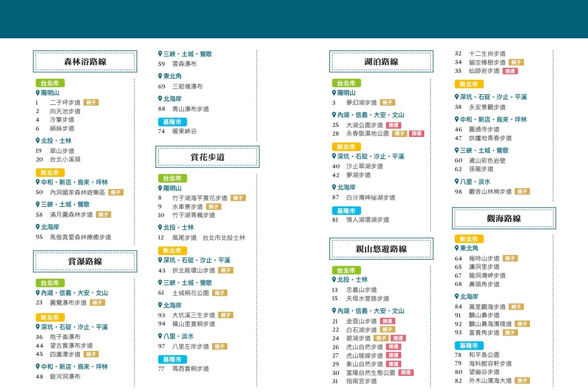Click the 基隆市 badge above 暖東峽谷
Viewport: 588px width, 392px height.
(x=172, y=122)
